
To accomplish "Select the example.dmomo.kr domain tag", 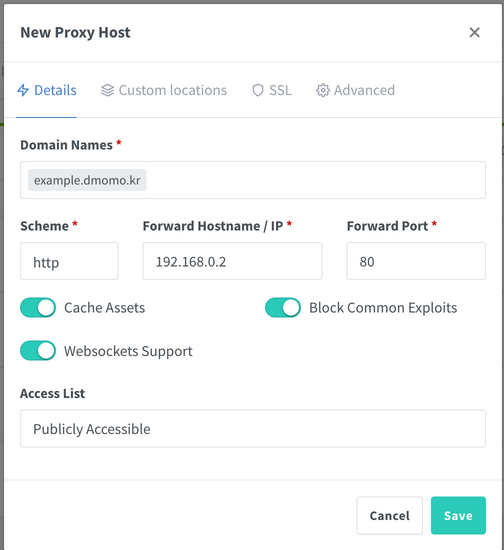I will (x=87, y=180).
